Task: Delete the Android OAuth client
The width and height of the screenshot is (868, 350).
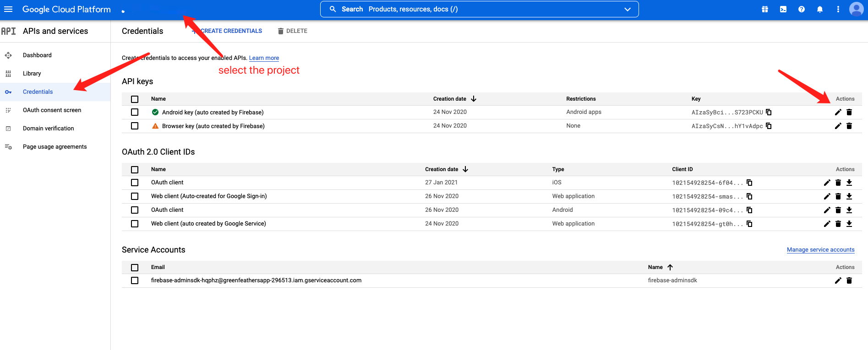Action: click(x=838, y=210)
